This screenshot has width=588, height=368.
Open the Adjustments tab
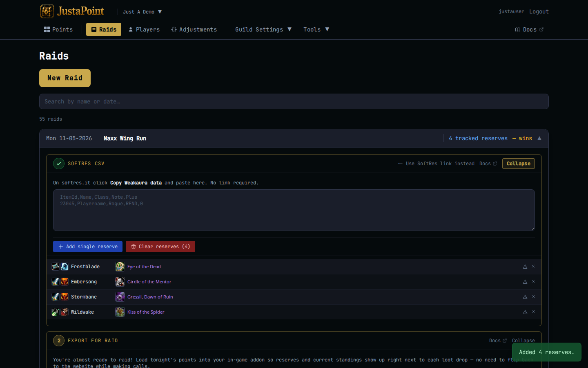click(x=194, y=29)
